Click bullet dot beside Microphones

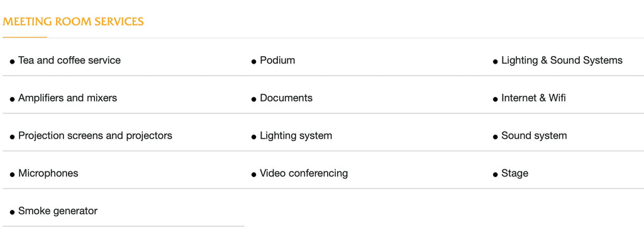click(13, 175)
